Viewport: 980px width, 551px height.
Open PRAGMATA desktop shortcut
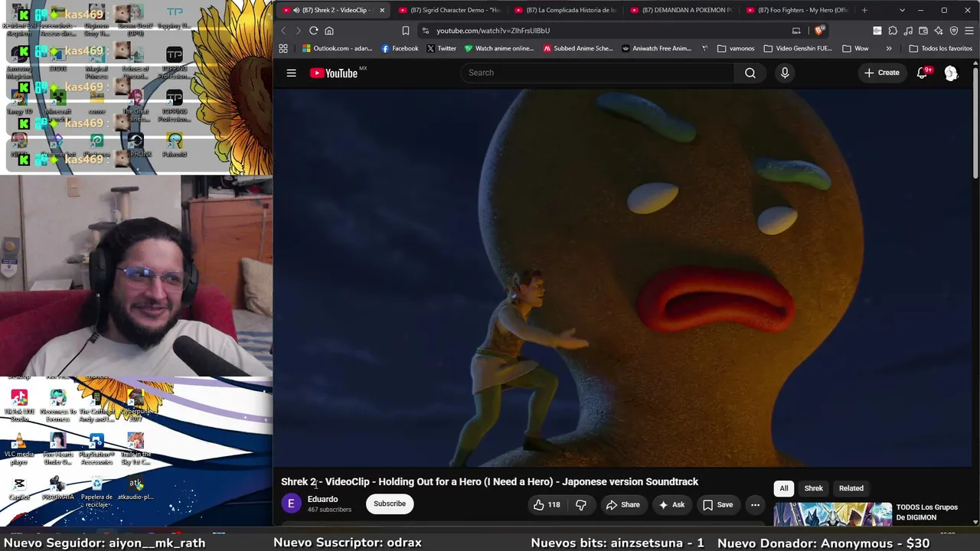click(x=57, y=488)
